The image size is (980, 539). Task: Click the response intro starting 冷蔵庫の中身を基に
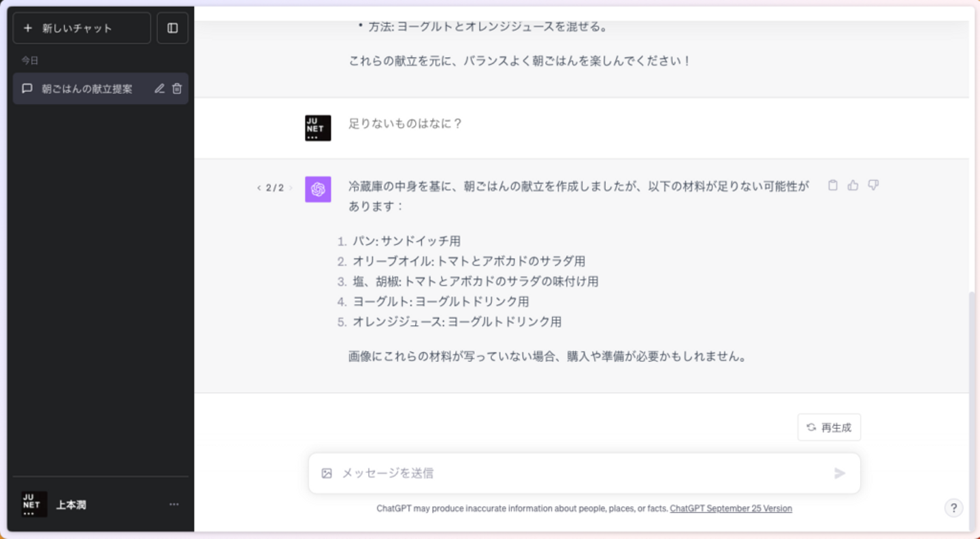(579, 196)
